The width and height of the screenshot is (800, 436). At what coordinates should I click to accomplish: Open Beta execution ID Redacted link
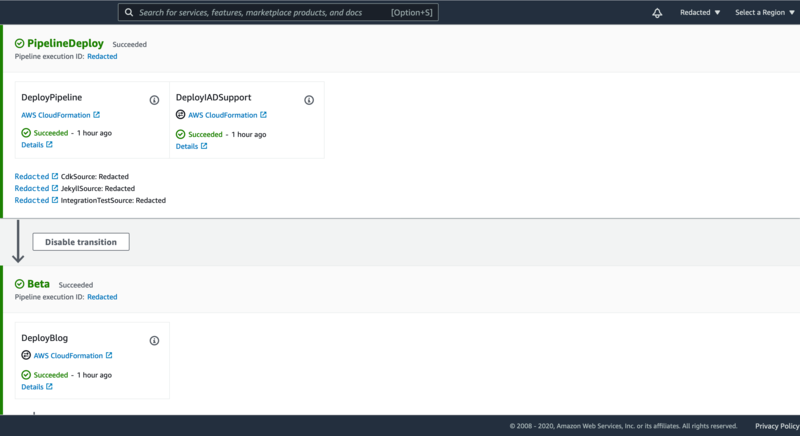[x=102, y=297]
